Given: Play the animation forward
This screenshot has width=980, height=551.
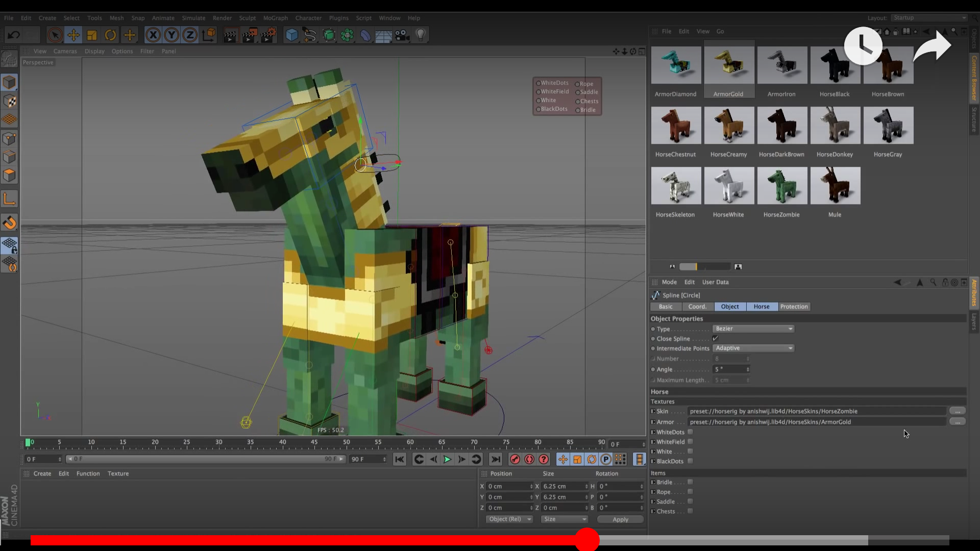Looking at the screenshot, I should point(447,459).
